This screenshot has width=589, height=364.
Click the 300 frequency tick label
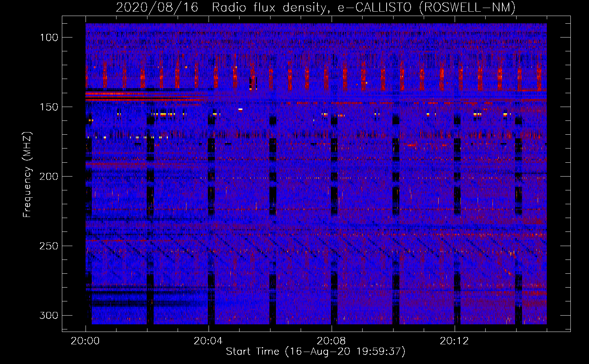click(49, 315)
